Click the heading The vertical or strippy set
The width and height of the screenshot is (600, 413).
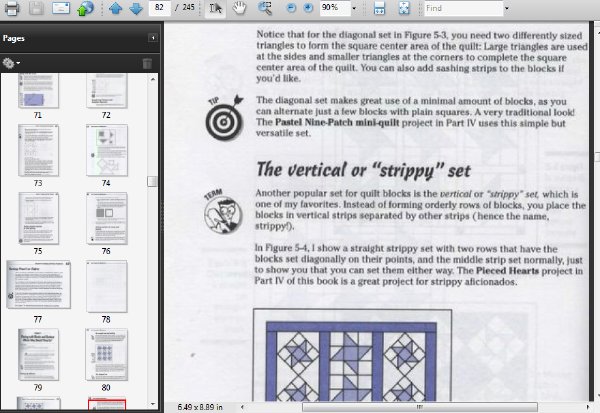[x=364, y=170]
